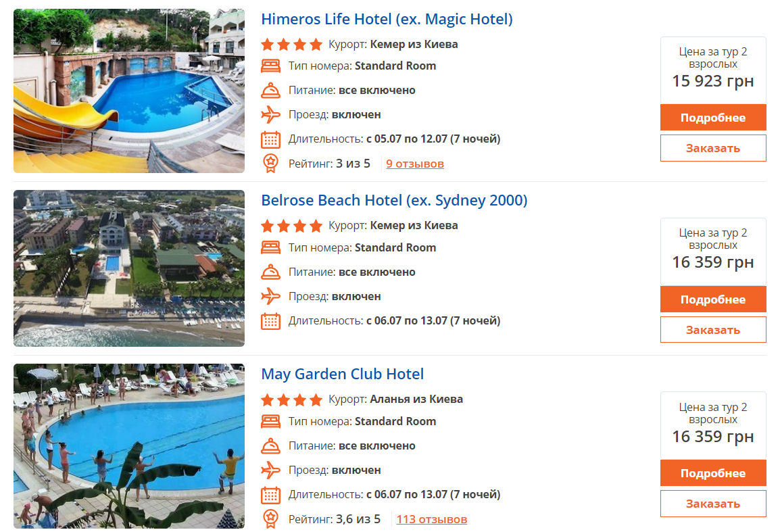Screen dimensions: 780x532
Task: Open May Garden Club Hotel title link
Action: (x=342, y=374)
